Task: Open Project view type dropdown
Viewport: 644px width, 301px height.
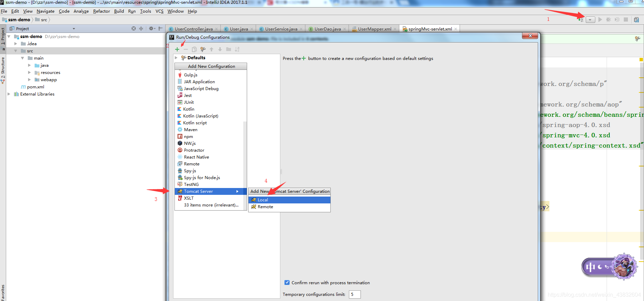Action: pyautogui.click(x=74, y=29)
